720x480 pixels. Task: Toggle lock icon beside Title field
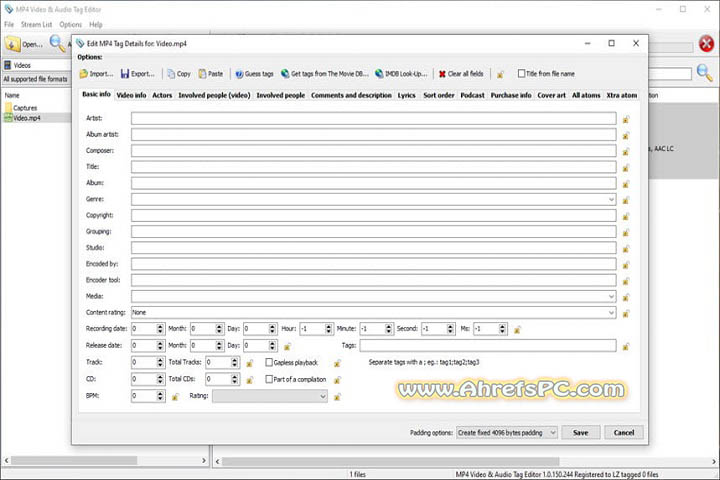coord(625,167)
